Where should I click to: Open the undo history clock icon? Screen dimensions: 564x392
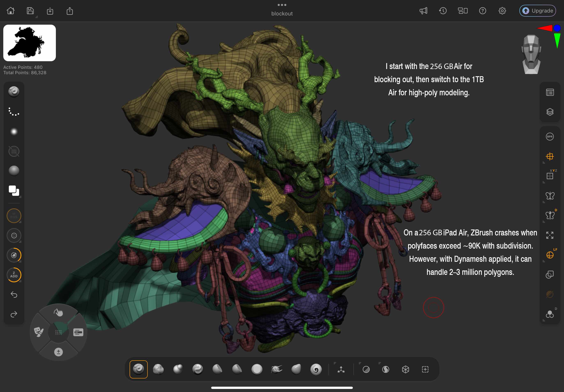pos(443,11)
